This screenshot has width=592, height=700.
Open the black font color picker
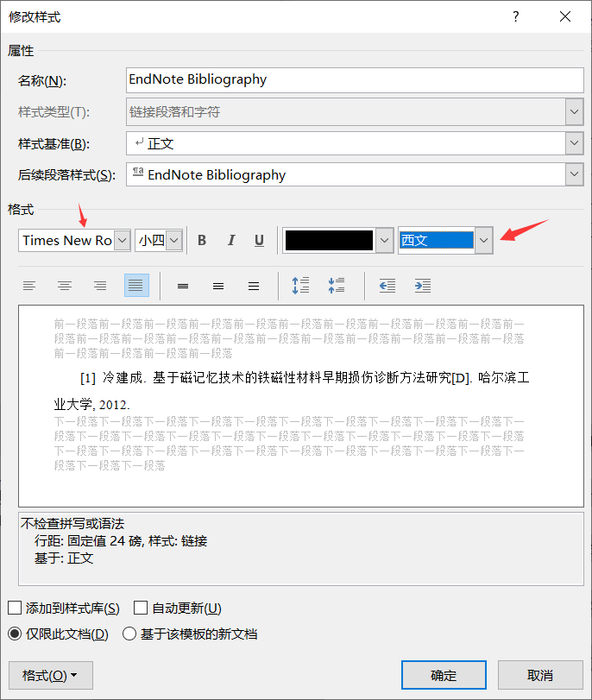pos(384,241)
